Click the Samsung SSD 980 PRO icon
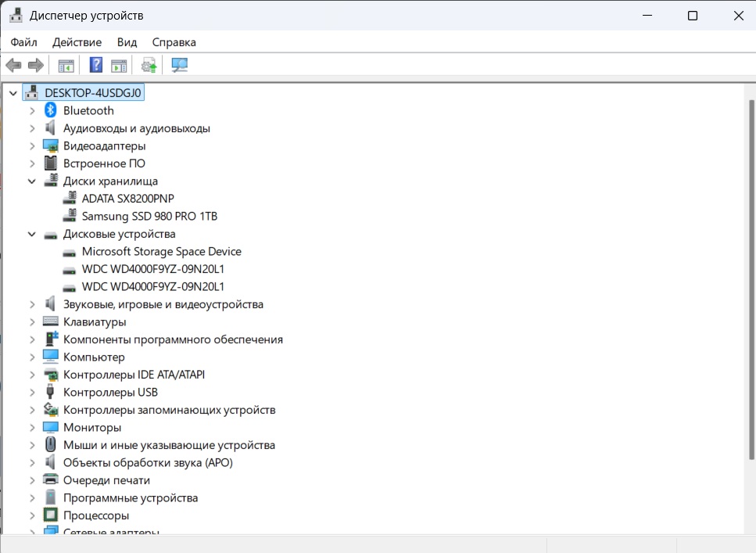 coord(70,216)
